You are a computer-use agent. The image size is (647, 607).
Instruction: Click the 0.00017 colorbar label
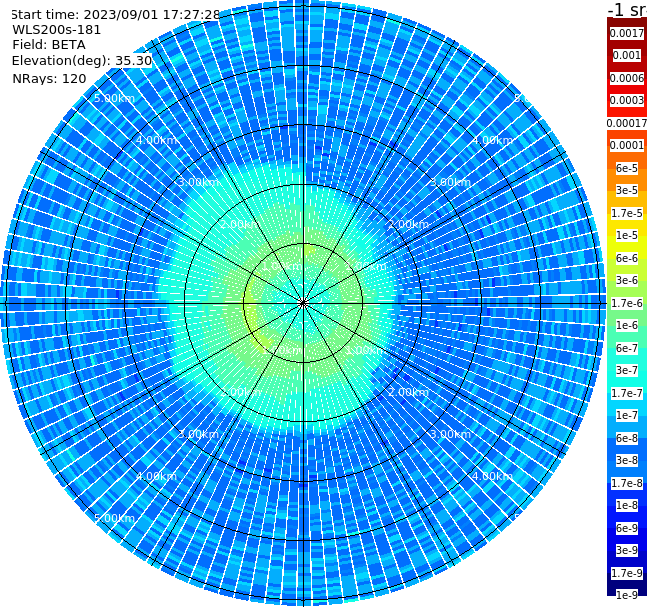click(x=627, y=123)
